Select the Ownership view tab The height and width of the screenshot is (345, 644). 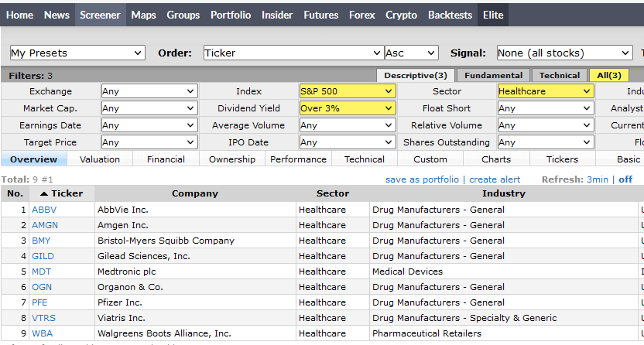232,159
